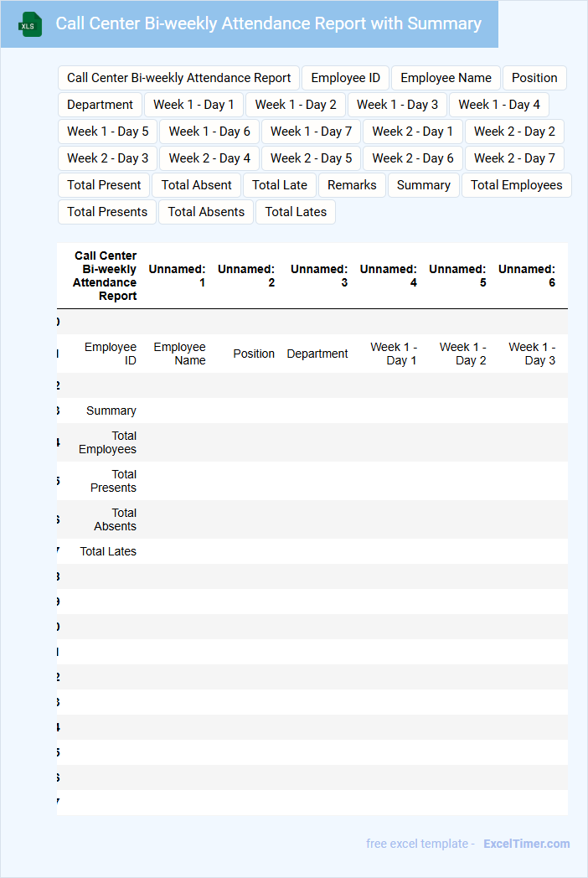
Task: Click the 'Week 1 - Day 6' tag
Action: tap(209, 132)
